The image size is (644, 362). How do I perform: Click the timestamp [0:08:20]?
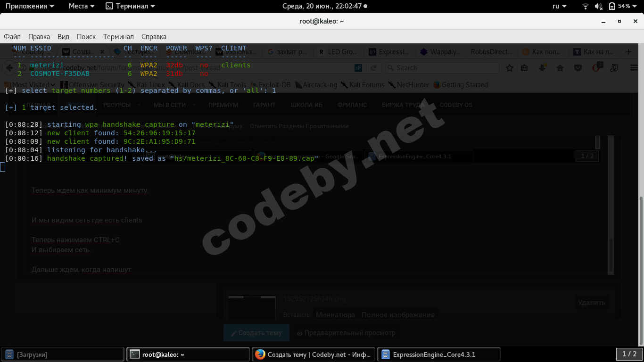pyautogui.click(x=24, y=124)
